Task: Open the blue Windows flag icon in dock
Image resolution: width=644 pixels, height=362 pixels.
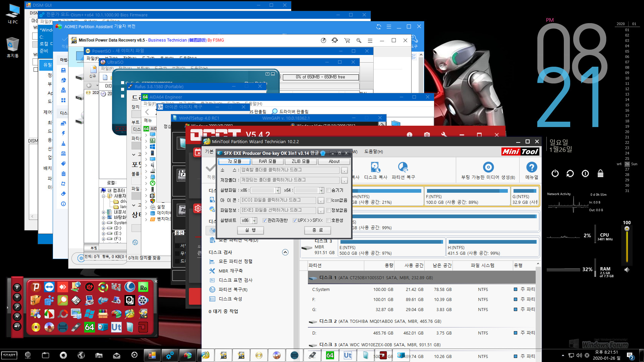Action: tap(90, 314)
